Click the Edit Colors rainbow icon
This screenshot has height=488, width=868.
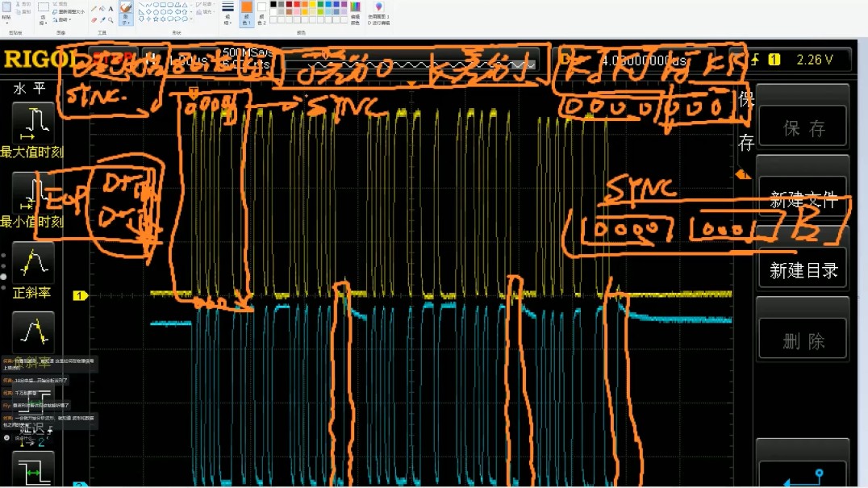tap(356, 8)
